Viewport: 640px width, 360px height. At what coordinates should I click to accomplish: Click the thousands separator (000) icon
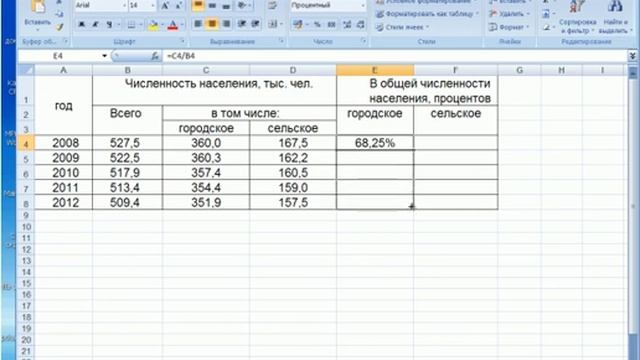point(331,24)
